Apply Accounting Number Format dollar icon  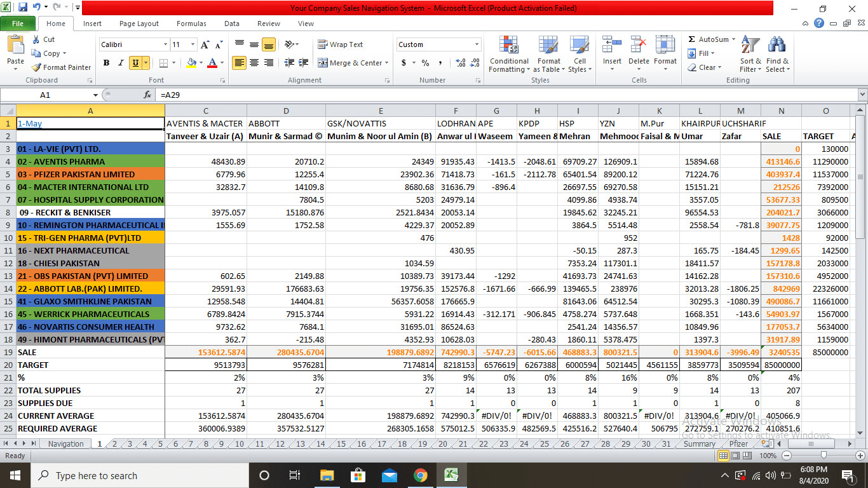403,63
